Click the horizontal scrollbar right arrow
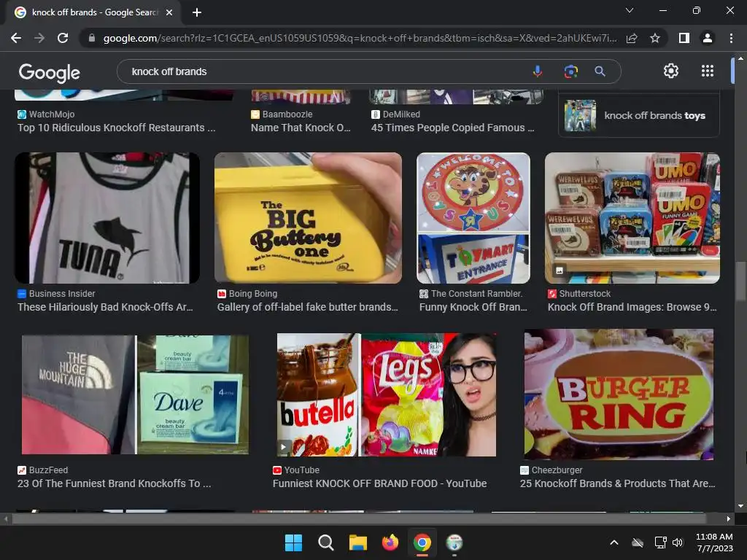The height and width of the screenshot is (560, 747). 729,518
